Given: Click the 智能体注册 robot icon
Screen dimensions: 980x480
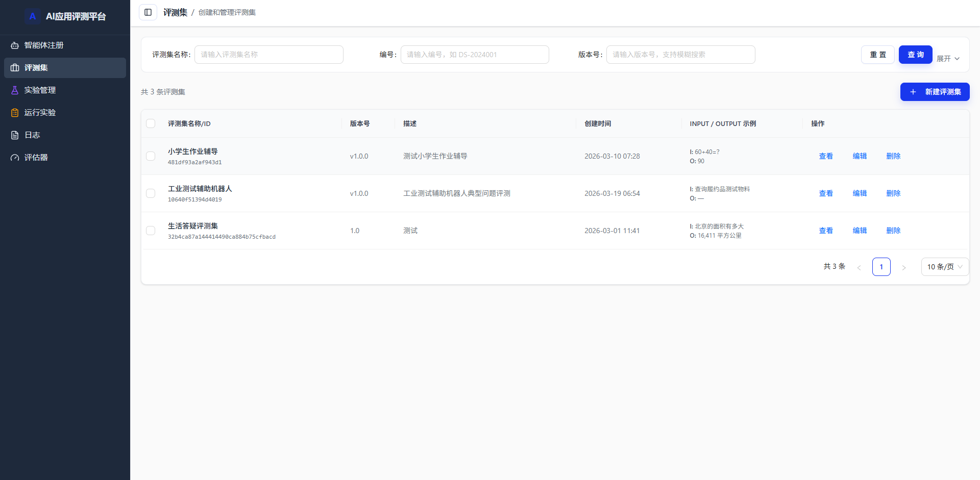Looking at the screenshot, I should click(15, 45).
